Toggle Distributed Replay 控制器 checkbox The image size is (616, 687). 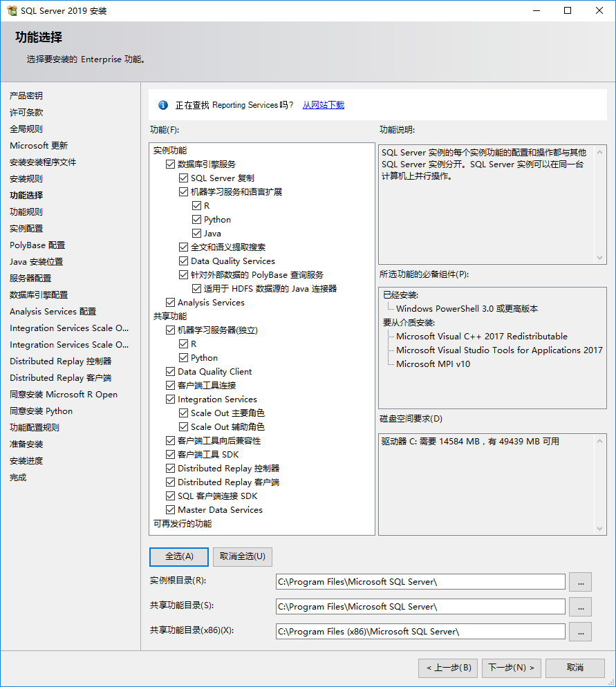click(171, 469)
